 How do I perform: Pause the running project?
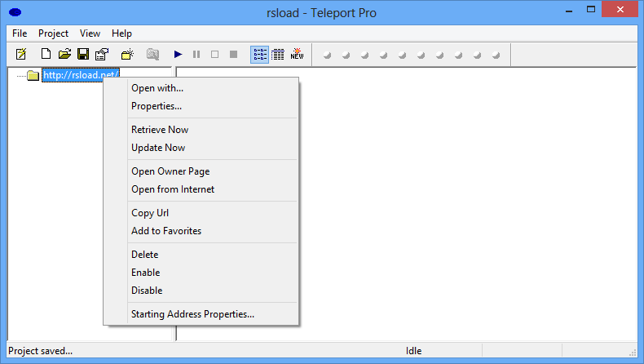(x=196, y=55)
